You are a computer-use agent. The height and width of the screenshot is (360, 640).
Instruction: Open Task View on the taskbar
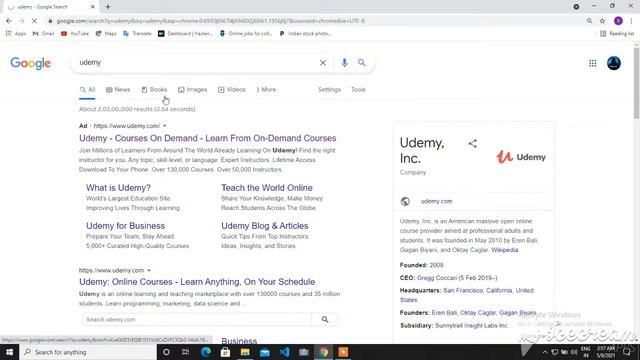[185, 352]
